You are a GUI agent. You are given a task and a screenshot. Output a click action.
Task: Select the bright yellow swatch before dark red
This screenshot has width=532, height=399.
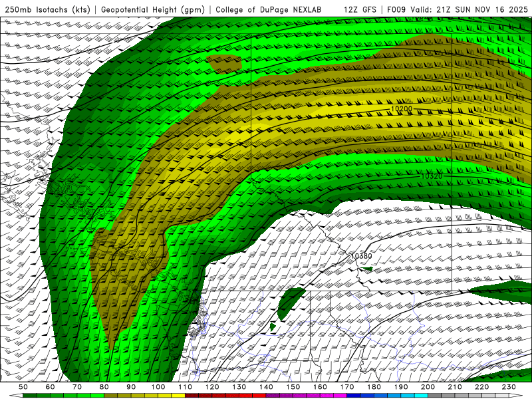tap(178, 396)
